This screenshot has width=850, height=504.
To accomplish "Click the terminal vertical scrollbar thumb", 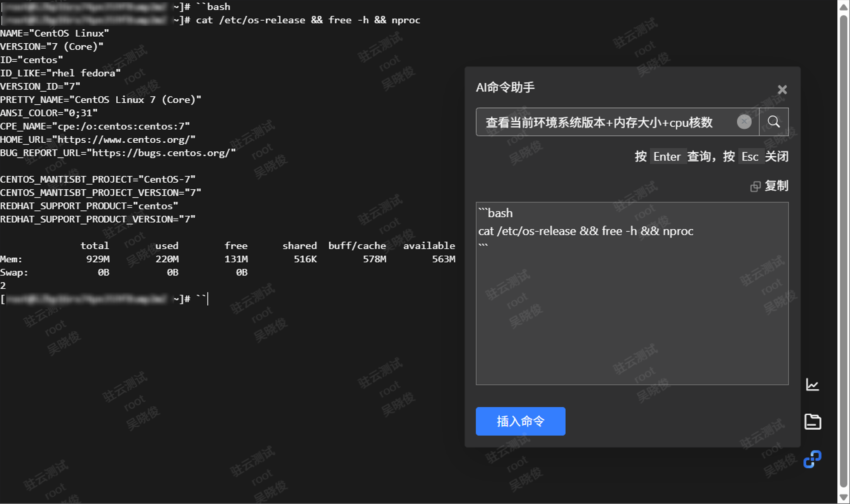I will pyautogui.click(x=843, y=252).
